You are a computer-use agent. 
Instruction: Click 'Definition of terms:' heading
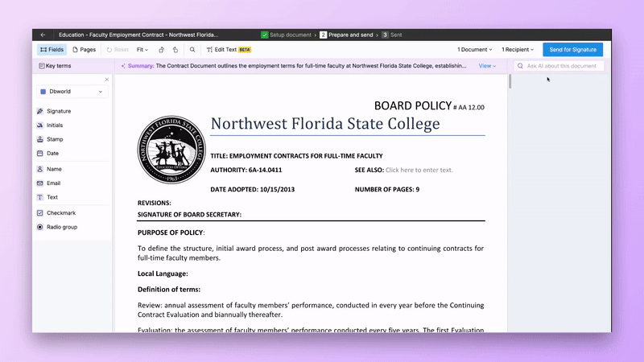pos(169,290)
